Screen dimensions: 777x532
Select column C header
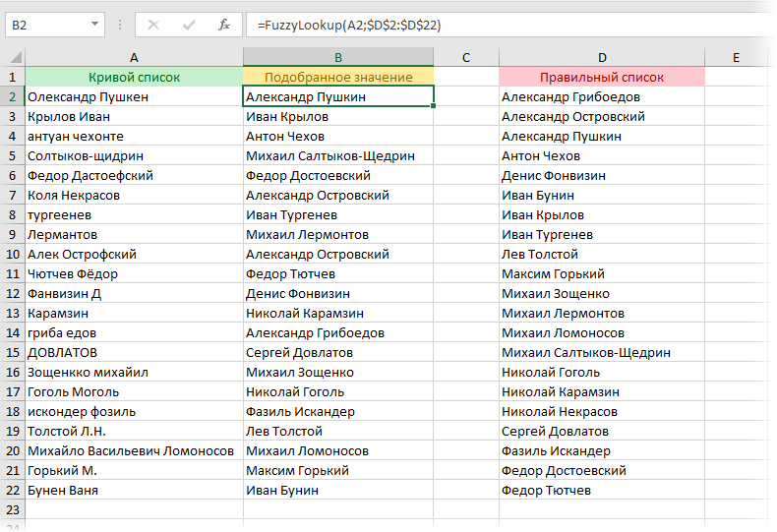[x=466, y=57]
